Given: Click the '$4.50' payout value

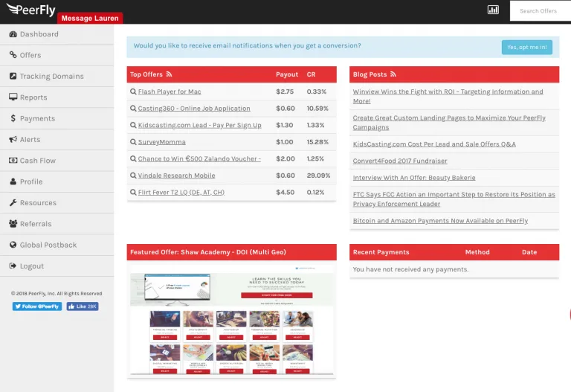Looking at the screenshot, I should (x=285, y=193).
